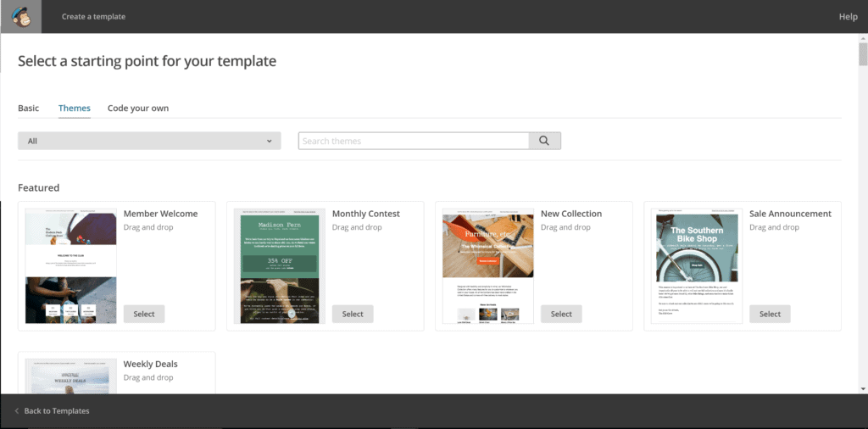
Task: Open the Help menu
Action: 848,17
